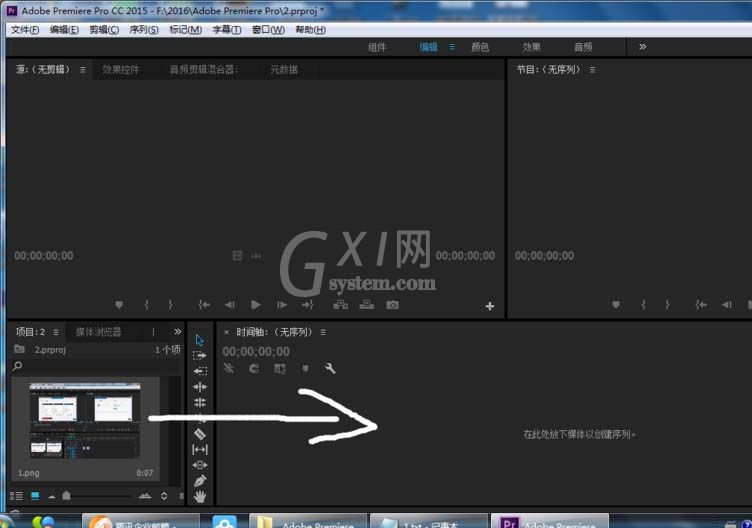Step forward one frame in the Source monitor
Image resolution: width=752 pixels, height=528 pixels.
point(282,305)
